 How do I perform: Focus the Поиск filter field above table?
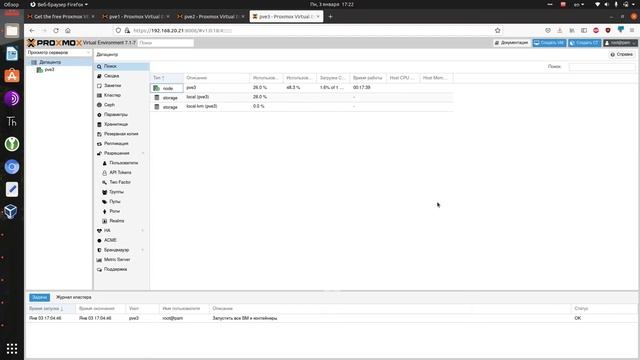[x=602, y=67]
